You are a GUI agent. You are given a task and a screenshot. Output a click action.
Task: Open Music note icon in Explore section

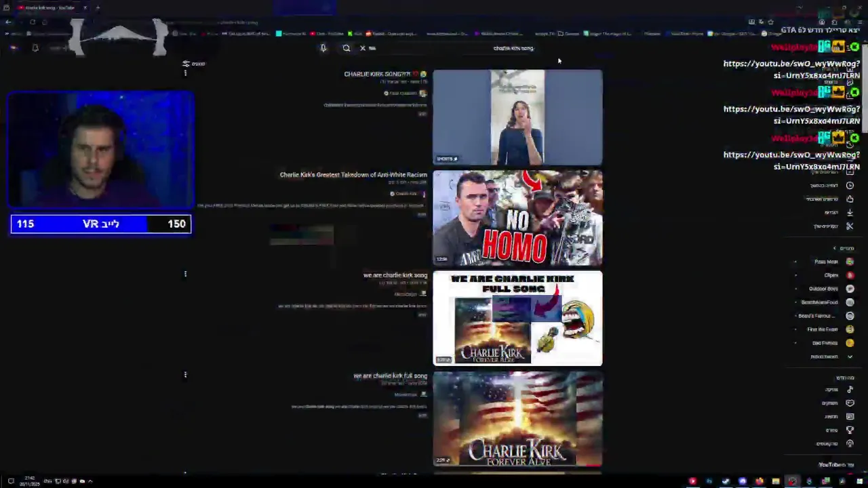coord(850,390)
